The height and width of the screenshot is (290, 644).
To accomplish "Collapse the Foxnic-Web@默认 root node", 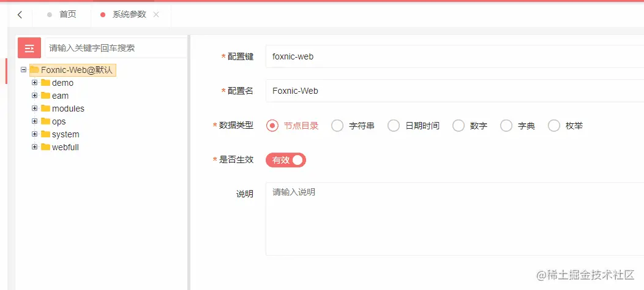I will pyautogui.click(x=23, y=70).
